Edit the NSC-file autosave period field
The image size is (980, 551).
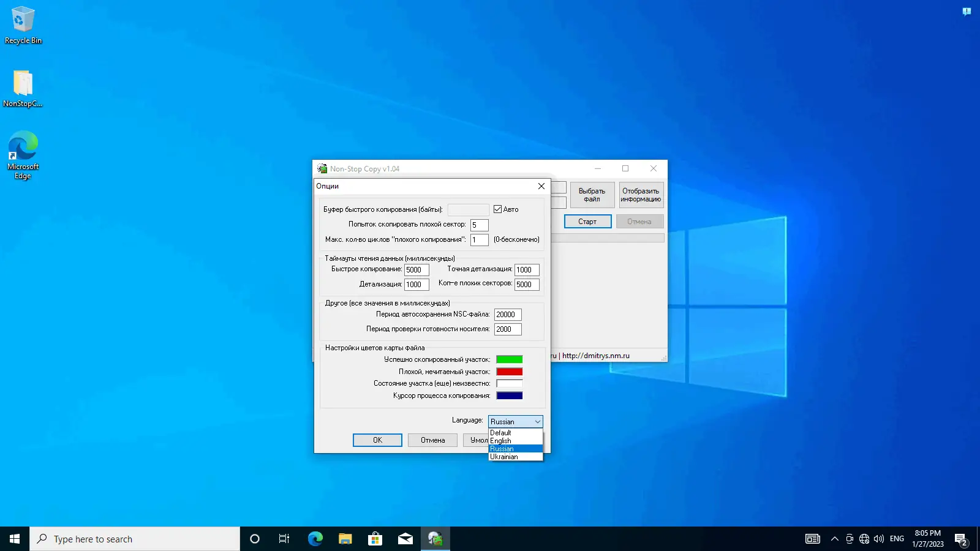508,315
